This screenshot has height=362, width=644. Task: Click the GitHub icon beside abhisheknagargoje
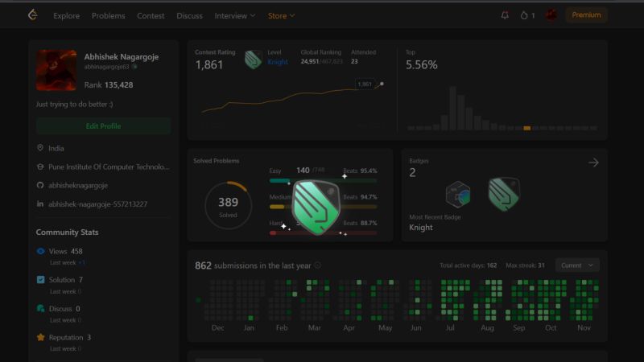tap(39, 185)
